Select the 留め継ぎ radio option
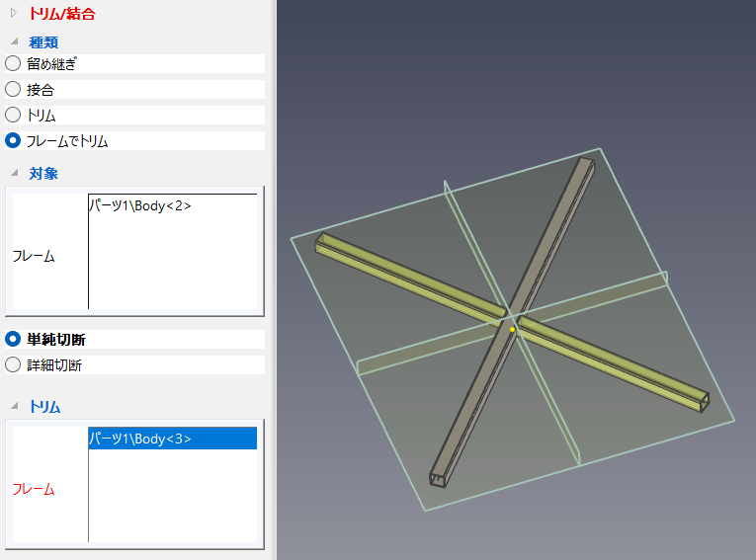756x560 pixels. (x=13, y=63)
